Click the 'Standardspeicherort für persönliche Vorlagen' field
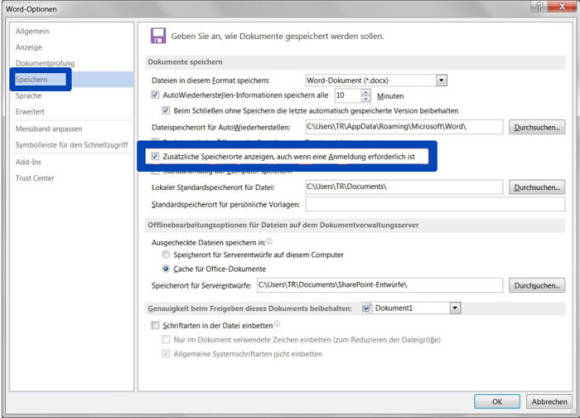 tap(435, 204)
